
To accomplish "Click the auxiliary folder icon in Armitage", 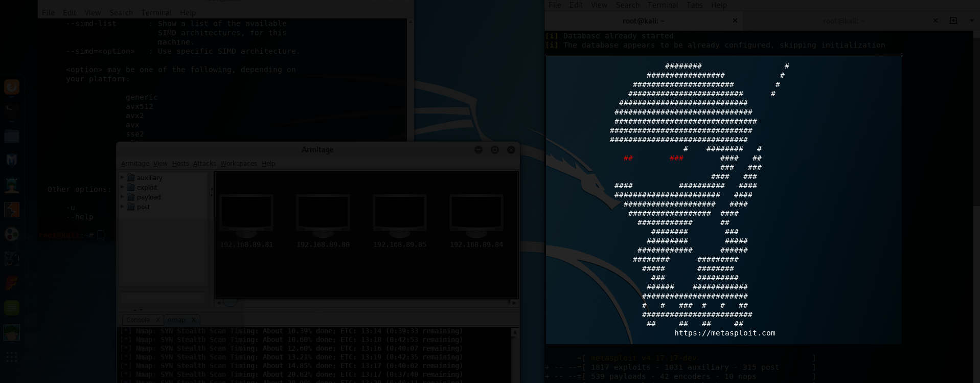I will pos(131,177).
